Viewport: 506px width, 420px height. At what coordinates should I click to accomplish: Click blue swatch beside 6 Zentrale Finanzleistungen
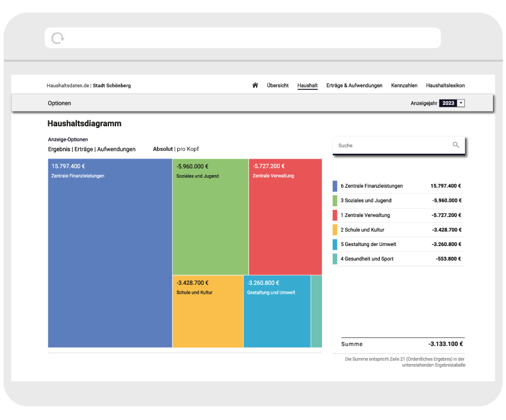click(335, 186)
